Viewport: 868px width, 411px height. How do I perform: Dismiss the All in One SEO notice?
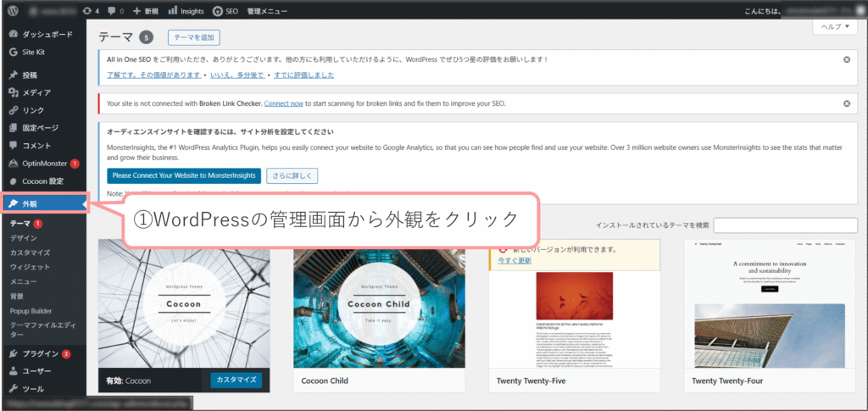[846, 59]
